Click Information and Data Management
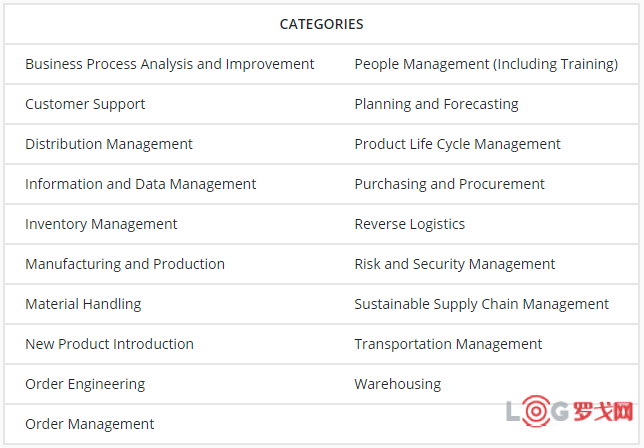Screen dimensions: 644x448 click(x=140, y=184)
